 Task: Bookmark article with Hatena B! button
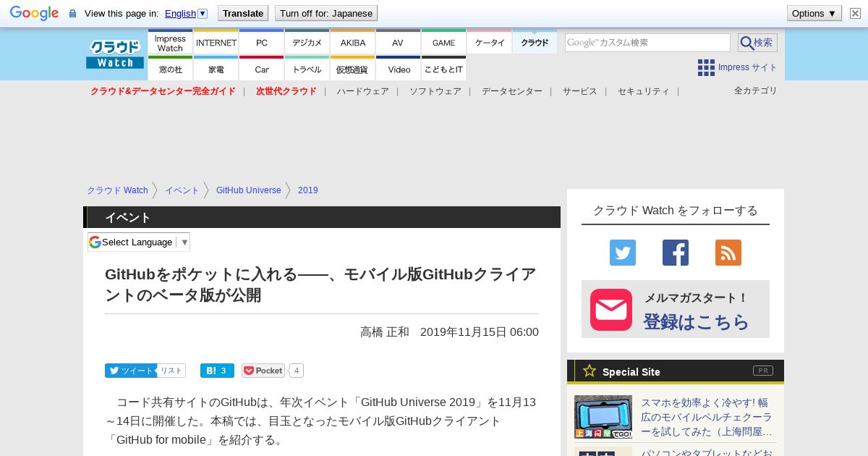pos(217,371)
